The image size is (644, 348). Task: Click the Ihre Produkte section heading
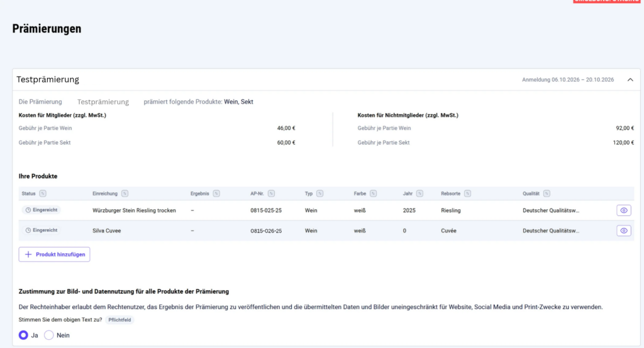click(38, 176)
